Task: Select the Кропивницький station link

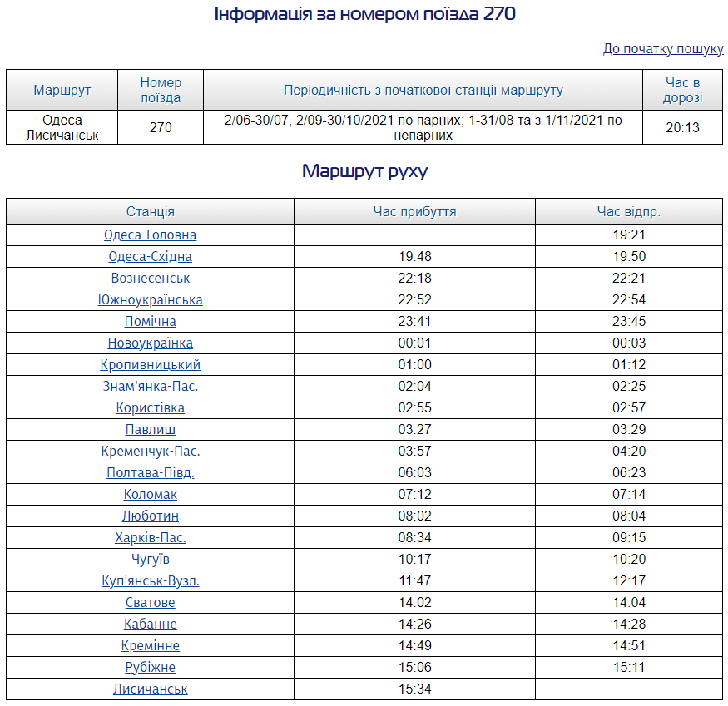Action: 151,365
